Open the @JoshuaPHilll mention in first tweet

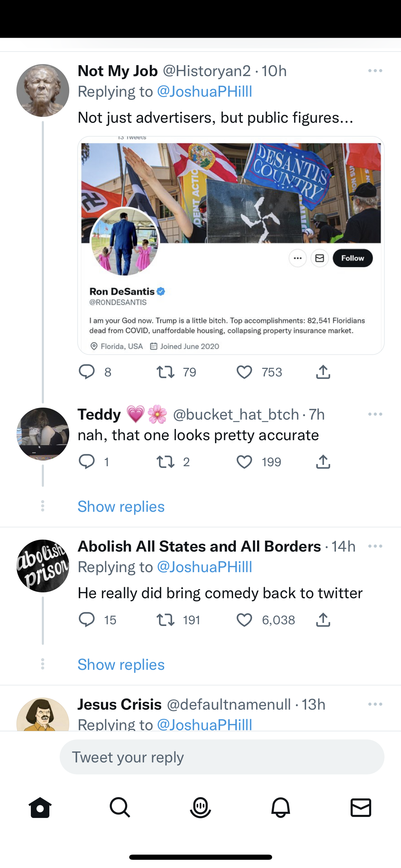[204, 92]
